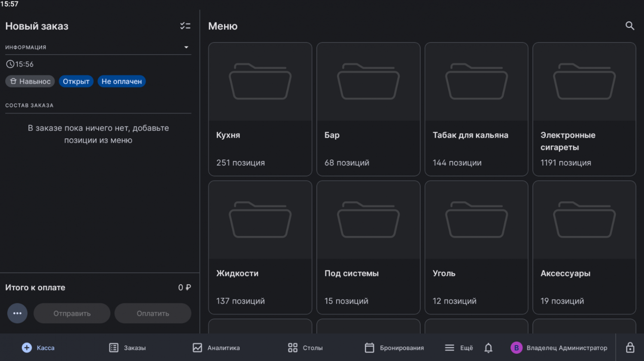Click the three-dots more options button
644x361 pixels.
(17, 313)
